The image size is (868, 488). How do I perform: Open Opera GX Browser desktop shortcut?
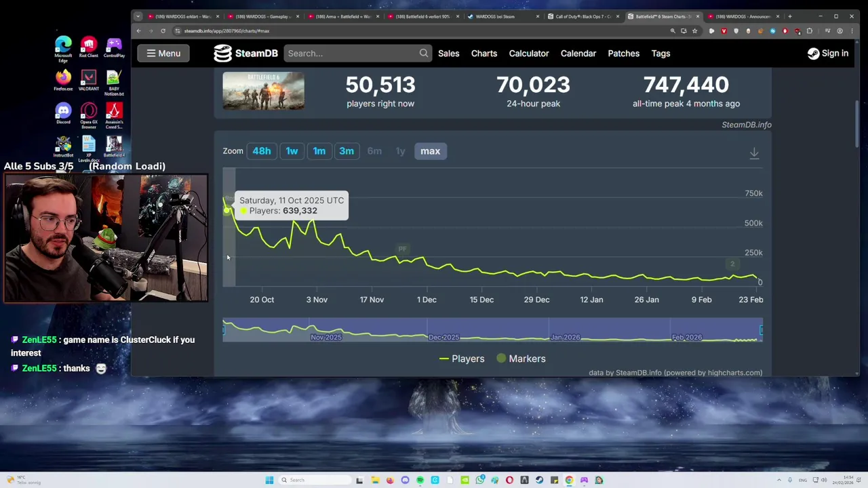point(88,116)
